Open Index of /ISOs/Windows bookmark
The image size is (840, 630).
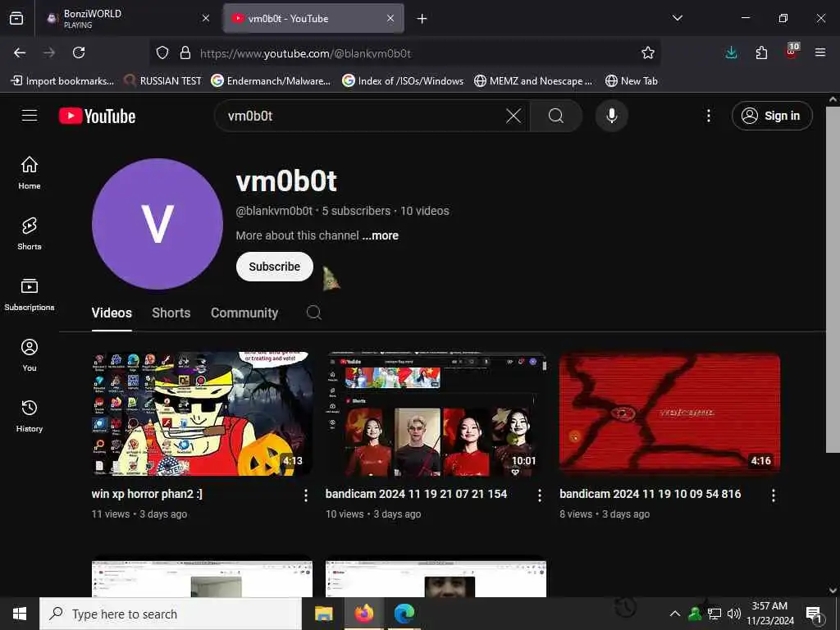pos(402,81)
